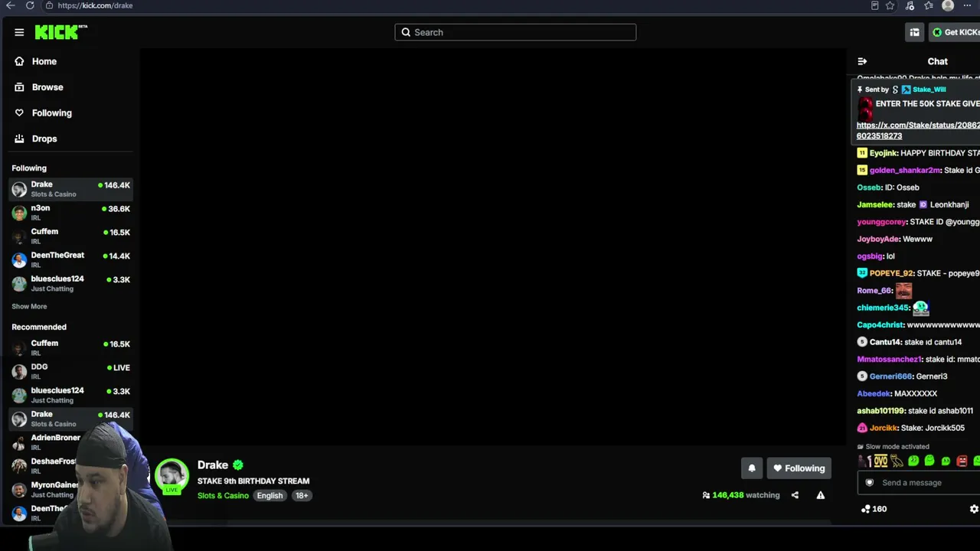Click the search field
The image size is (980, 551).
[515, 32]
